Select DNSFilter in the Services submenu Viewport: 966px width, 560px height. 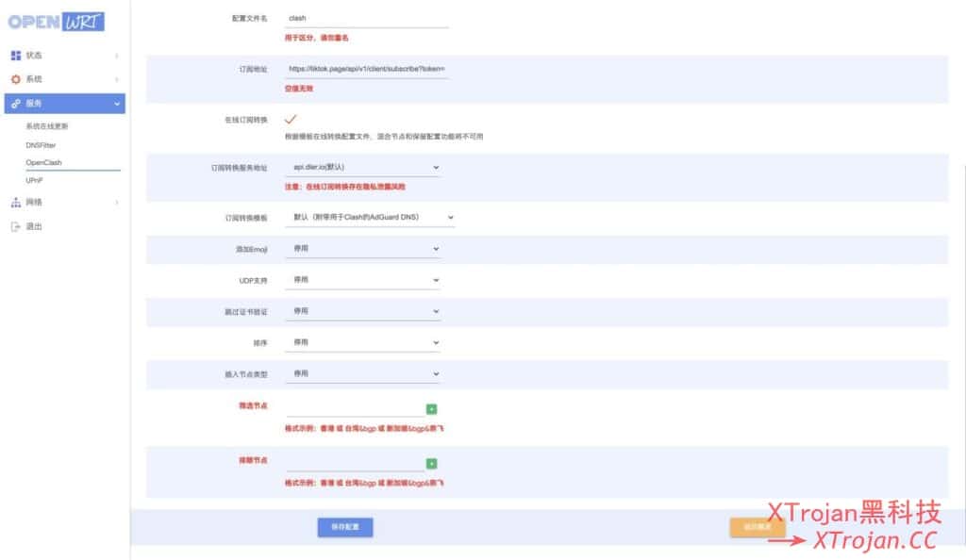[42, 146]
